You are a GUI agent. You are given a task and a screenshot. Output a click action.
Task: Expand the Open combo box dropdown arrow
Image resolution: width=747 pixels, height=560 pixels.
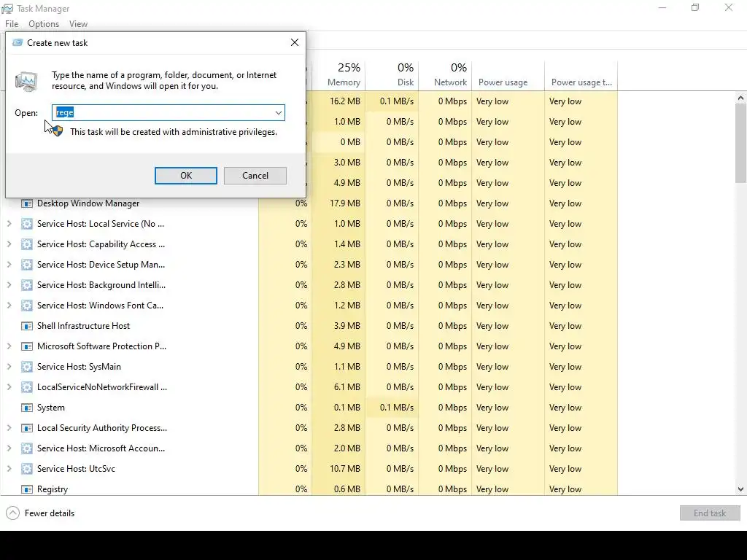click(278, 113)
